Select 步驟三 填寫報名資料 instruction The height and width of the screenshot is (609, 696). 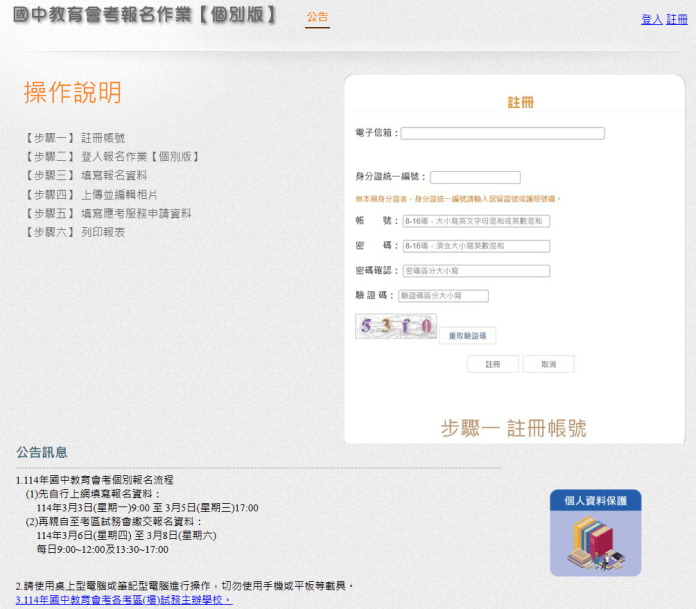pyautogui.click(x=85, y=175)
